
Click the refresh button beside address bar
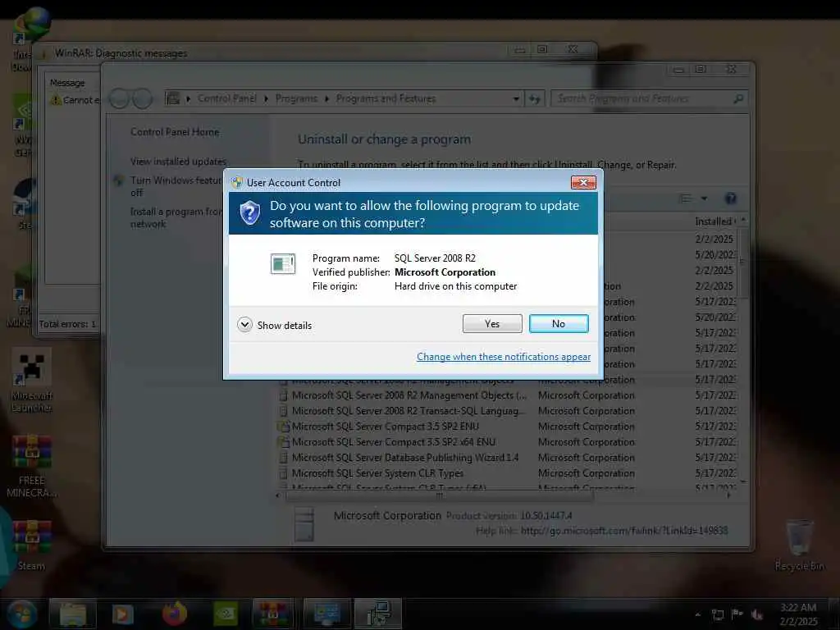pyautogui.click(x=535, y=98)
